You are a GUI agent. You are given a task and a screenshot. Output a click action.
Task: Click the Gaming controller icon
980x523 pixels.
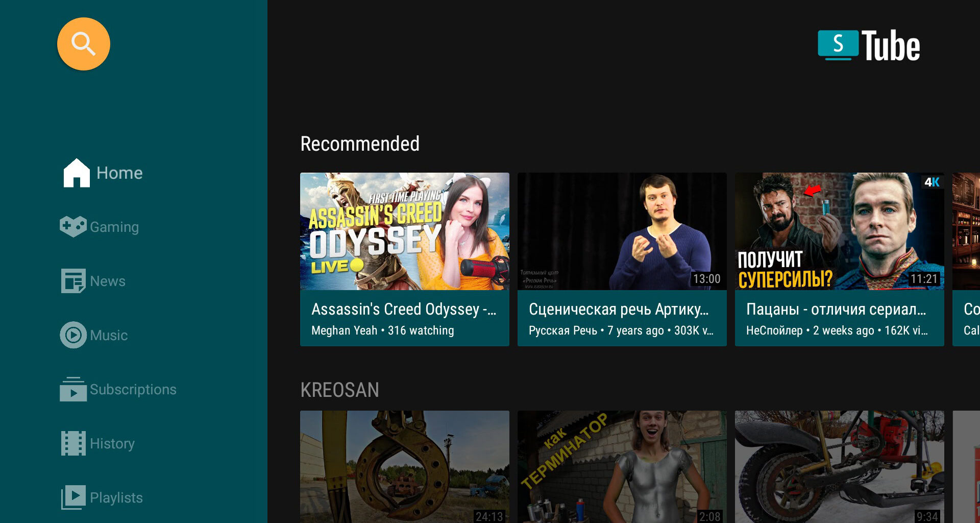(73, 227)
